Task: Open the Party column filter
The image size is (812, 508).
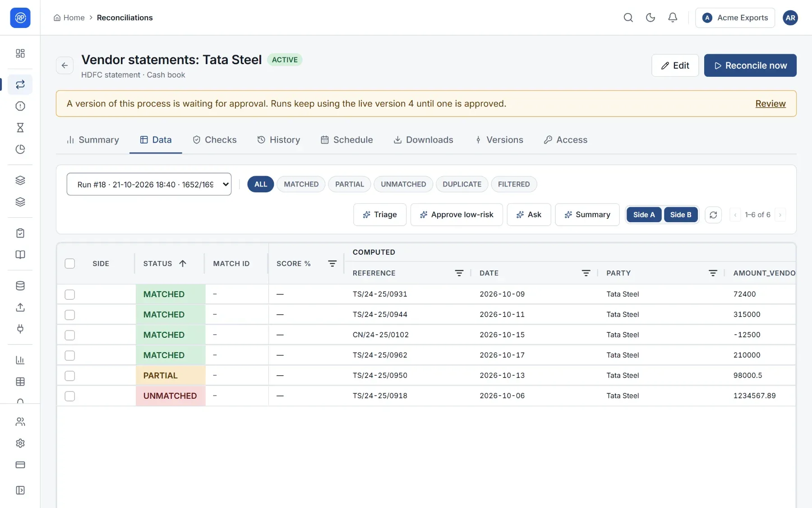Action: coord(713,273)
